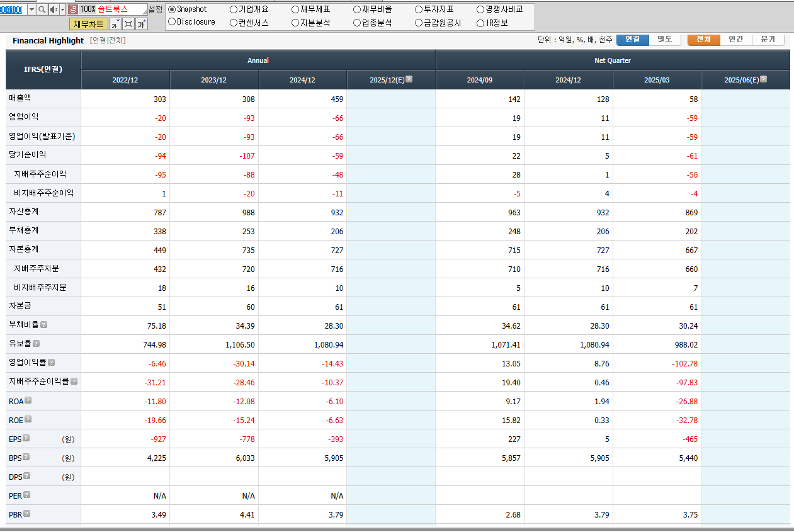Select the Snapshot radio button
The width and height of the screenshot is (794, 532).
pos(172,9)
